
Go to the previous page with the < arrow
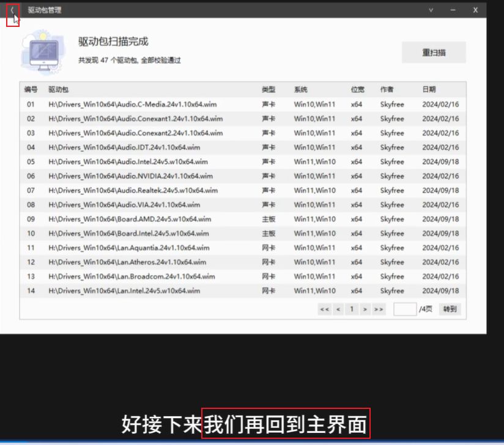[338, 309]
